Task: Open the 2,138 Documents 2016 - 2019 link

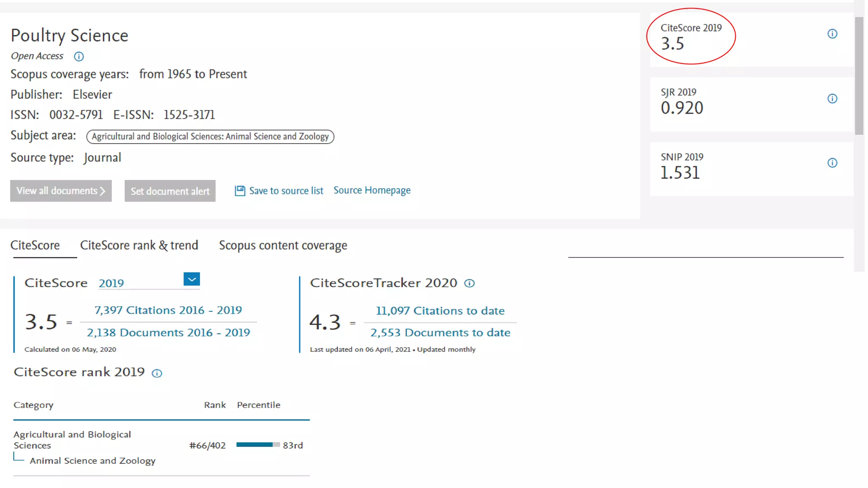Action: point(168,333)
